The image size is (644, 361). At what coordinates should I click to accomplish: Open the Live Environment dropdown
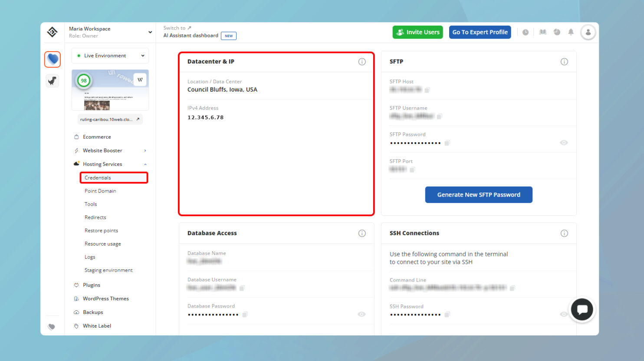click(110, 56)
